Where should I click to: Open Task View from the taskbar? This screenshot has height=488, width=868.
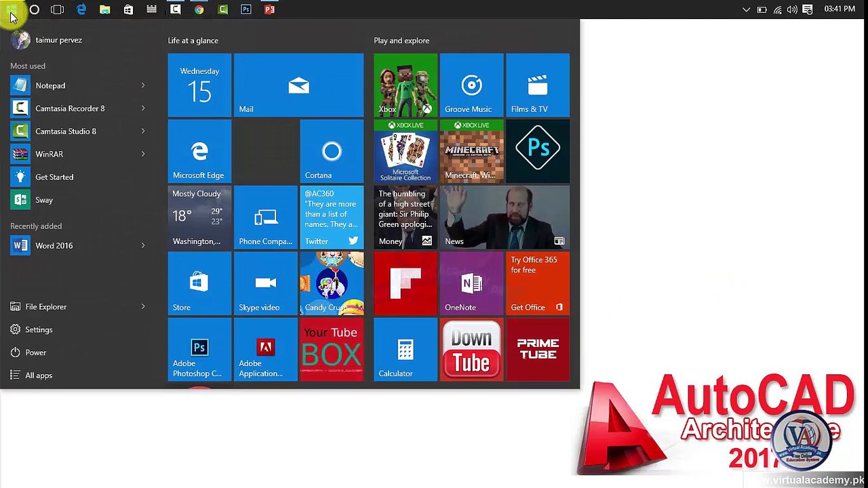[x=58, y=9]
